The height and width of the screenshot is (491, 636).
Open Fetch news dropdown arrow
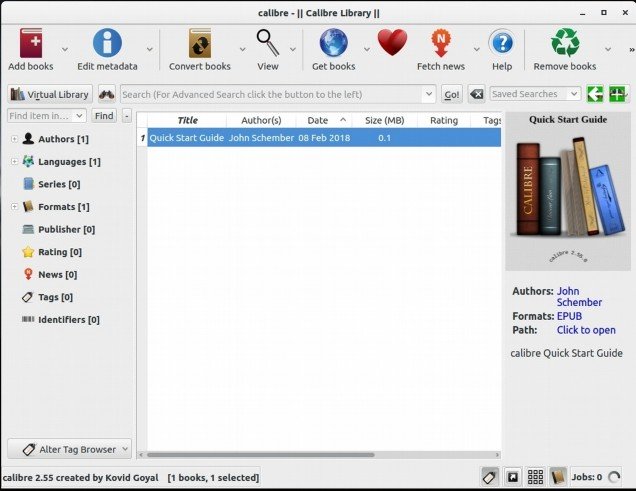click(x=477, y=49)
